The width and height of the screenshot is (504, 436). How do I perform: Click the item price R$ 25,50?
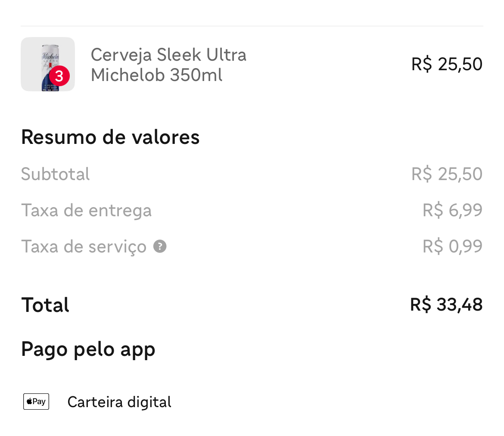[x=447, y=64]
